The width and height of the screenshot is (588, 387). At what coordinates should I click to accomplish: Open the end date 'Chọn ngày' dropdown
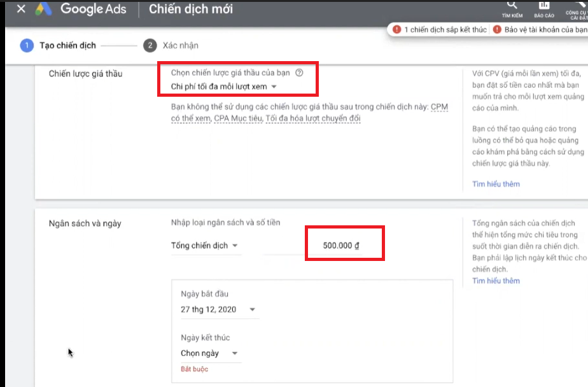coord(209,353)
